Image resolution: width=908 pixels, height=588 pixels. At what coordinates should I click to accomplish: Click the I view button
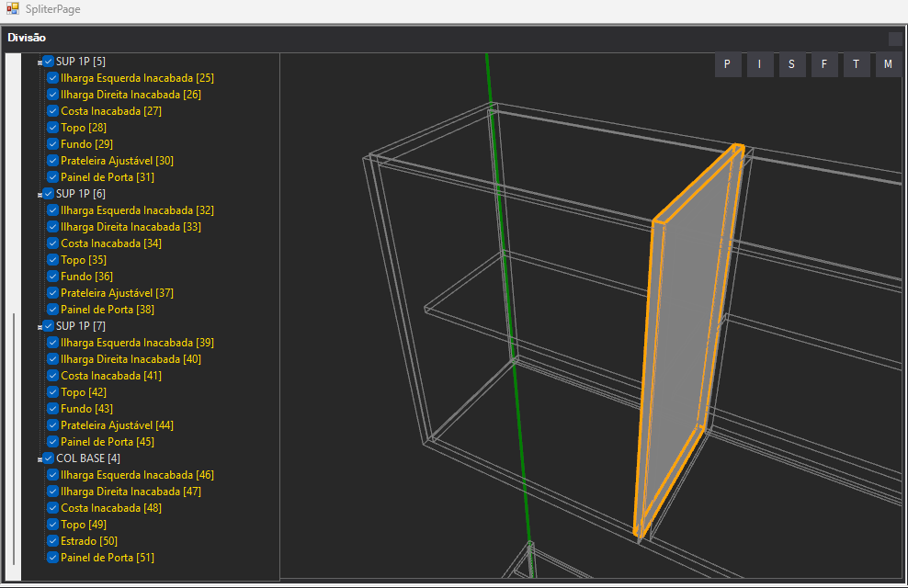tap(759, 64)
